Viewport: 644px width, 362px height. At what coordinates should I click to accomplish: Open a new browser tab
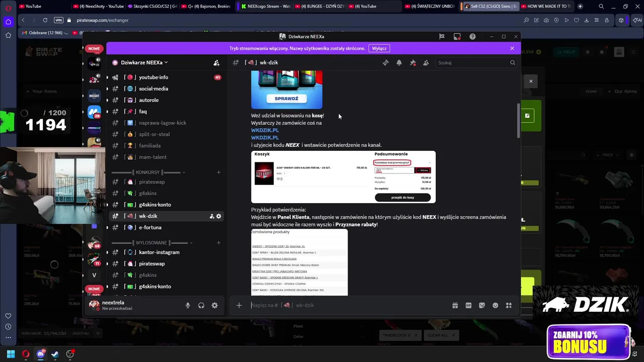[580, 7]
